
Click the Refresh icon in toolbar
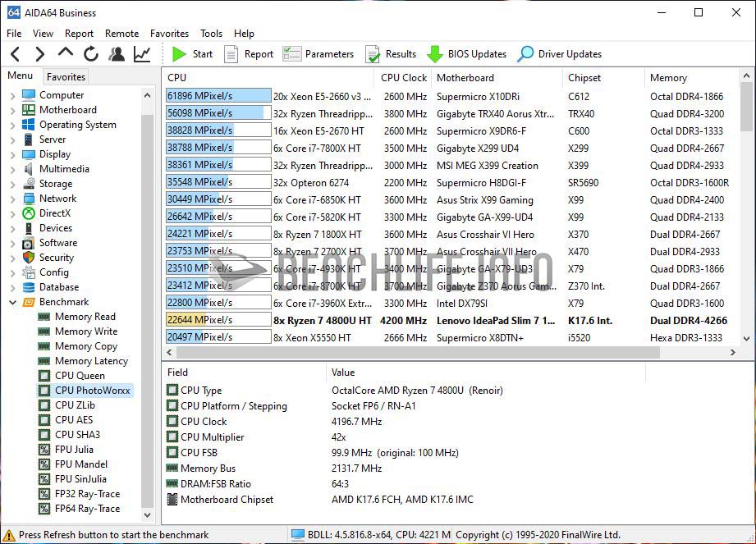[x=91, y=54]
